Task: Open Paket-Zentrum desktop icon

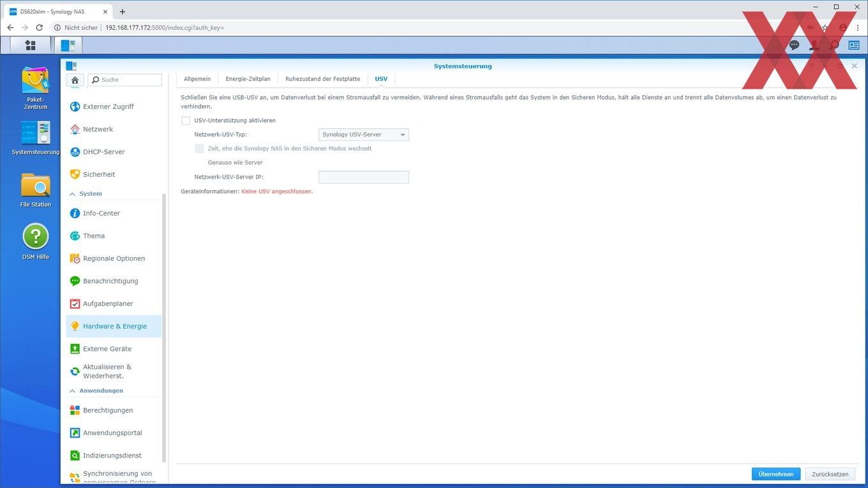Action: click(x=35, y=88)
